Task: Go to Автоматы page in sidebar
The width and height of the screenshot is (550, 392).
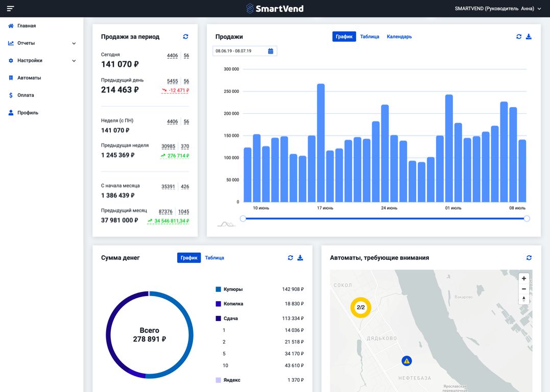Action: pos(29,78)
